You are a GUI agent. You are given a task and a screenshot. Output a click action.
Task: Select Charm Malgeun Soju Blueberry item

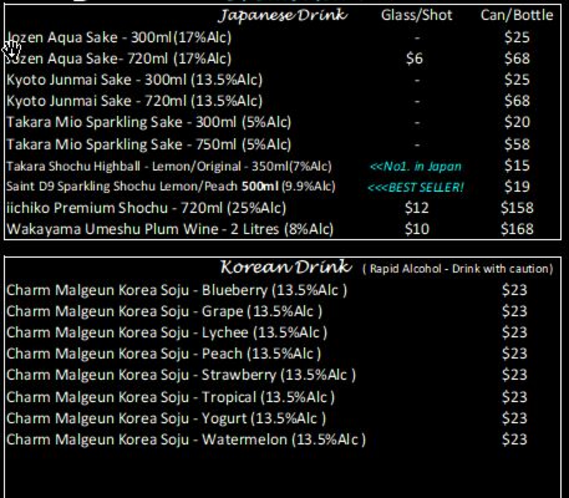coord(177,290)
